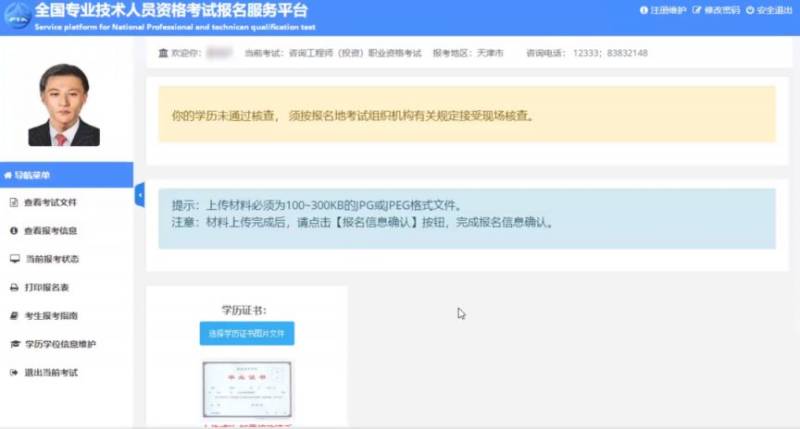Click the monitor icon for 当前报考状态

click(14, 259)
